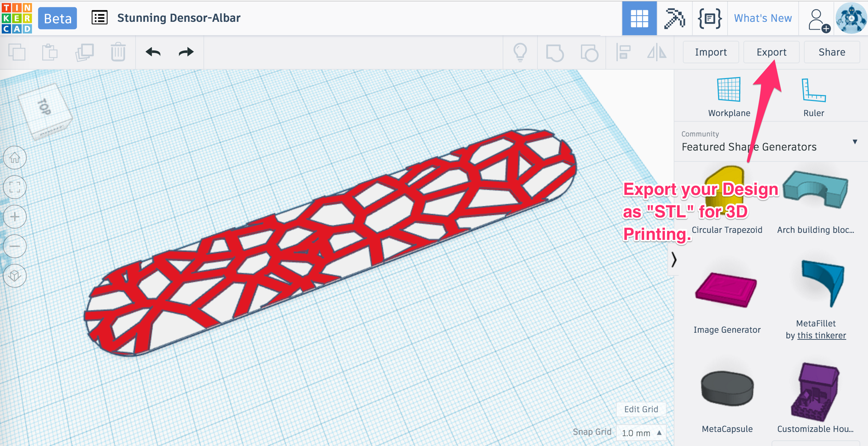Click the Fit all in view icon
The width and height of the screenshot is (868, 446).
tap(15, 187)
